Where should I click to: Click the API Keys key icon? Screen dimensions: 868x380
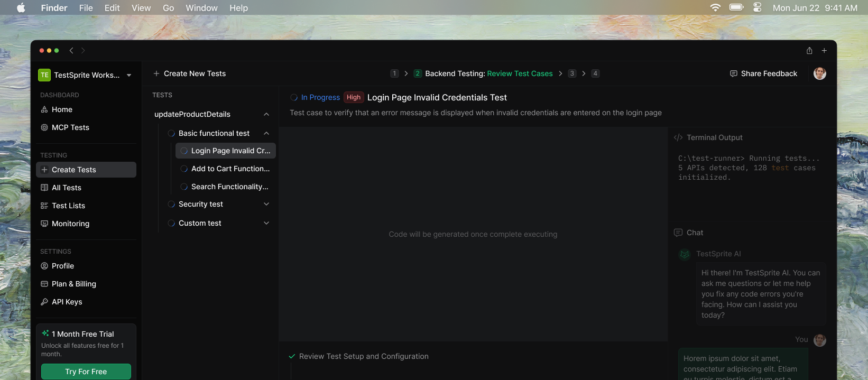click(x=44, y=302)
